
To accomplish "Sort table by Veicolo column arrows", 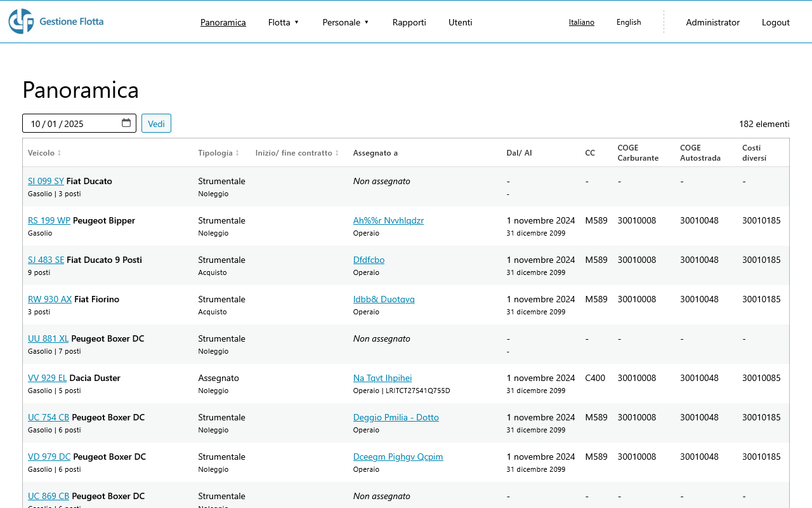I will point(59,153).
